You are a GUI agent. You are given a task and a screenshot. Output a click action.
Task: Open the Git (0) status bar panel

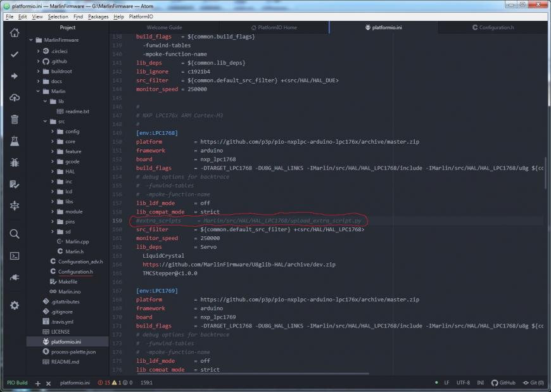[x=533, y=383]
